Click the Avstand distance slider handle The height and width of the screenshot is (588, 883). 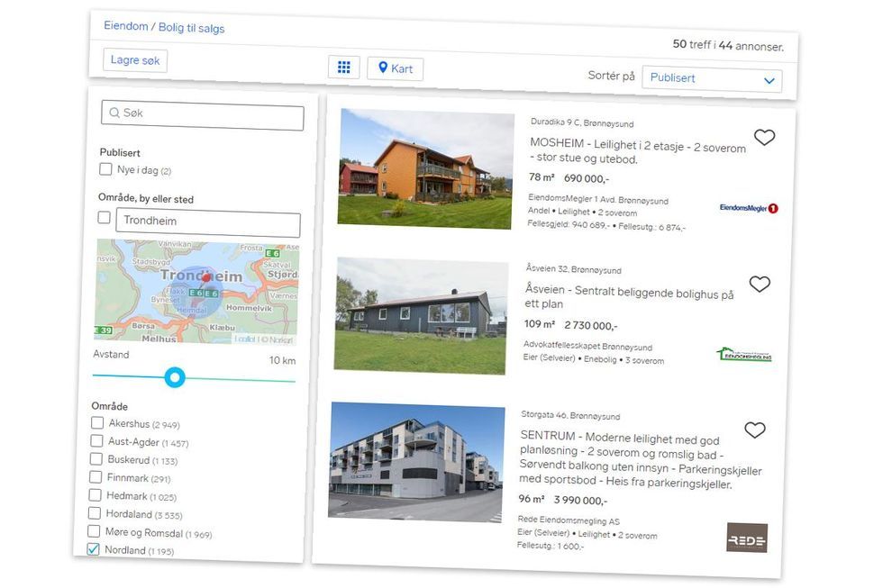coord(176,377)
